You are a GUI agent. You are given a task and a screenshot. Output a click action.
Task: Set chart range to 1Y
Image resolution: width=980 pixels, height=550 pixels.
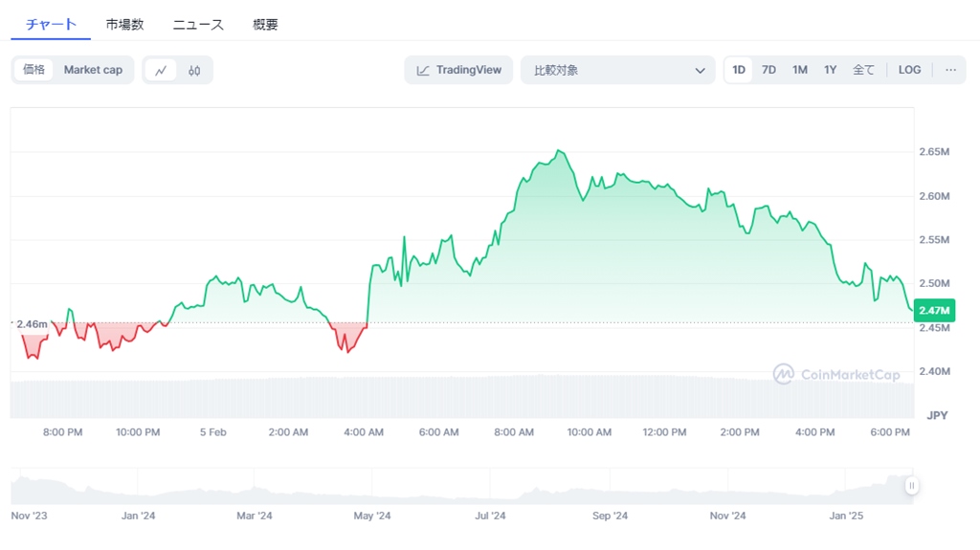pyautogui.click(x=830, y=70)
